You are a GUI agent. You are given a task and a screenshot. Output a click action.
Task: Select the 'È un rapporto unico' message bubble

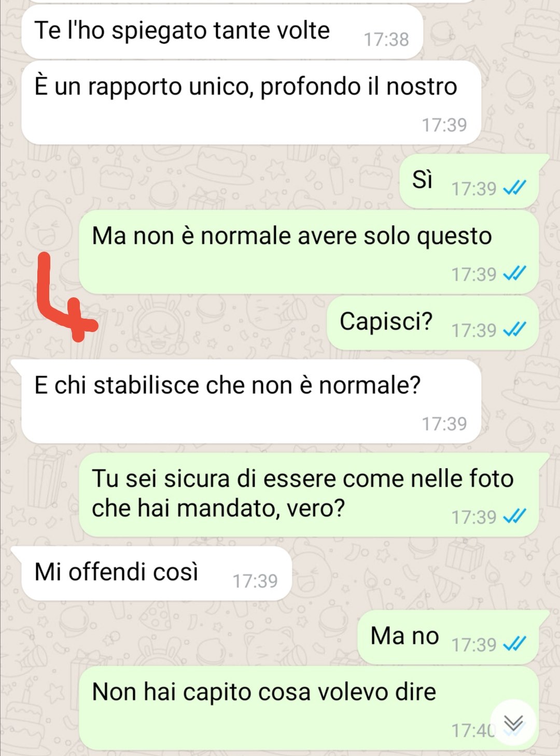pos(251,103)
